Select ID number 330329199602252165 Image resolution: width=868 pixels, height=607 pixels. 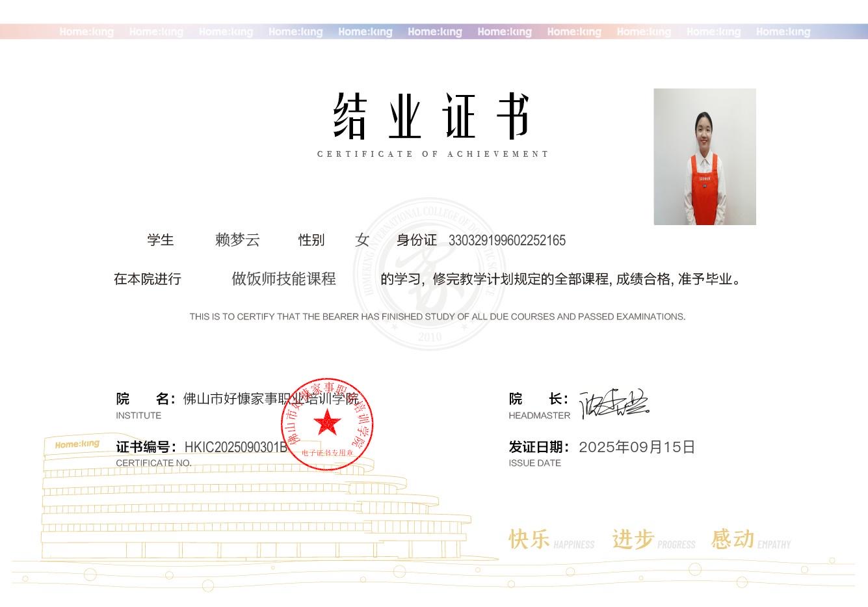(x=507, y=241)
